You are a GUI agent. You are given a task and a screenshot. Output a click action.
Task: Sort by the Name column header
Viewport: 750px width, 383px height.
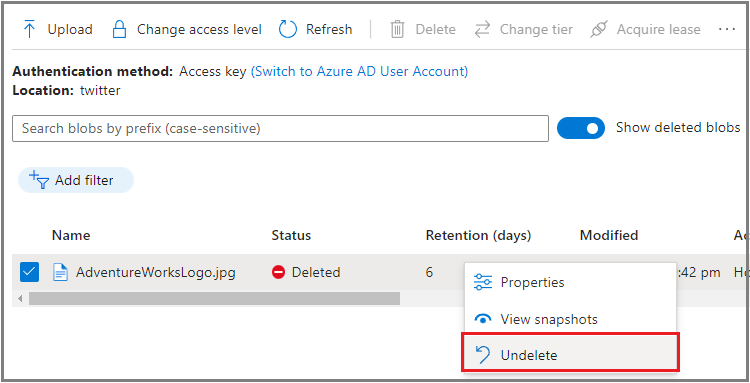click(x=71, y=235)
